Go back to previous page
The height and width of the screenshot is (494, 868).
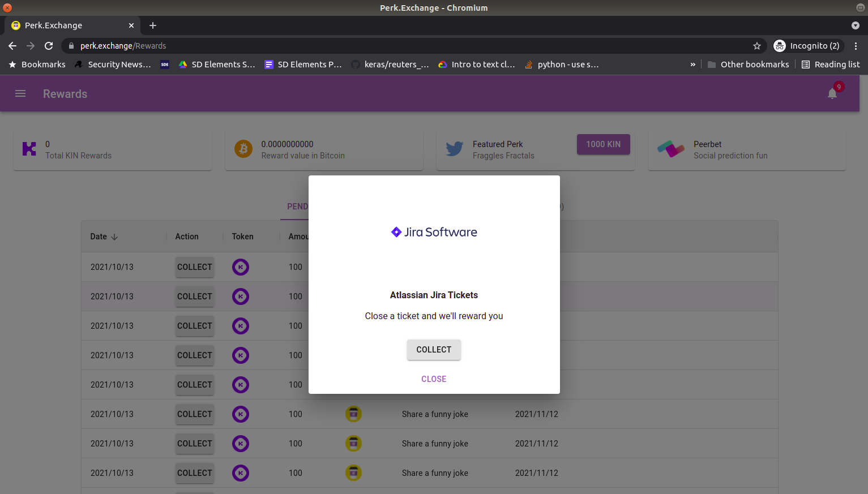coord(12,46)
